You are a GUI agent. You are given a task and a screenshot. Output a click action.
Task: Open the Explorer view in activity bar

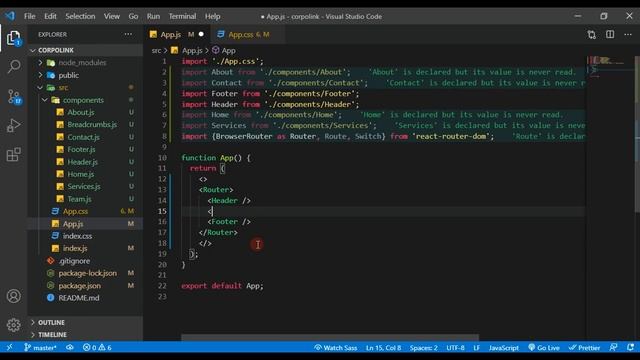coord(13,38)
